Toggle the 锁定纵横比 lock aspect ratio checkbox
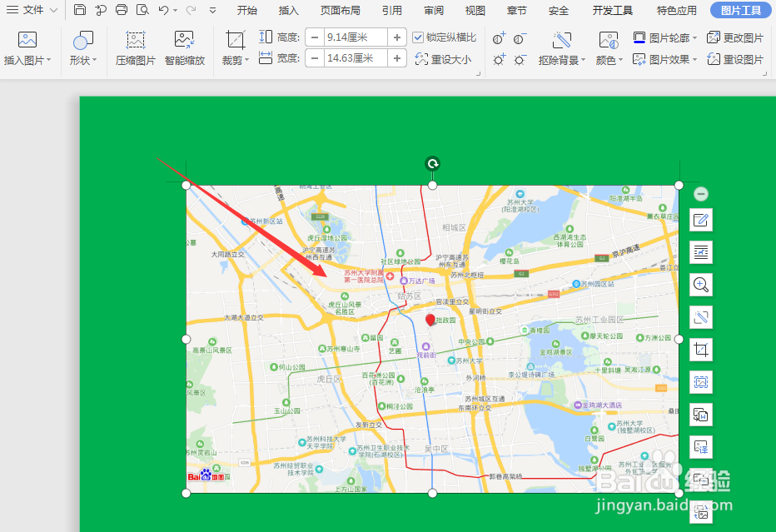776x532 pixels. click(418, 37)
